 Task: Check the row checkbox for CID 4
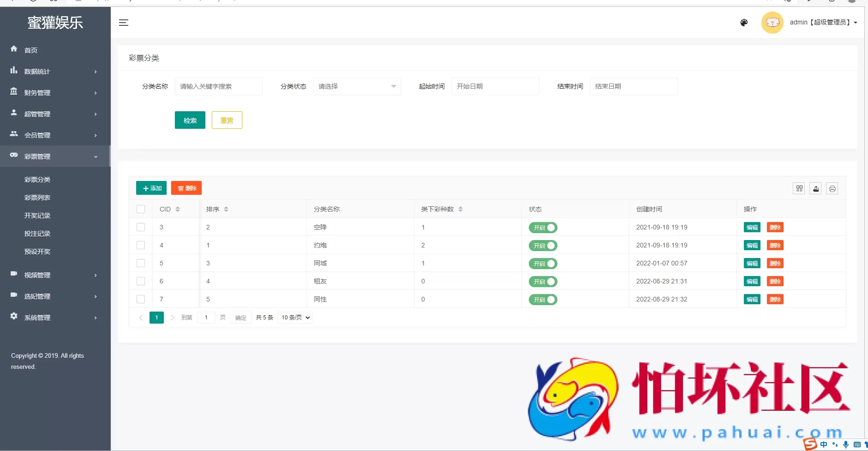tap(141, 245)
